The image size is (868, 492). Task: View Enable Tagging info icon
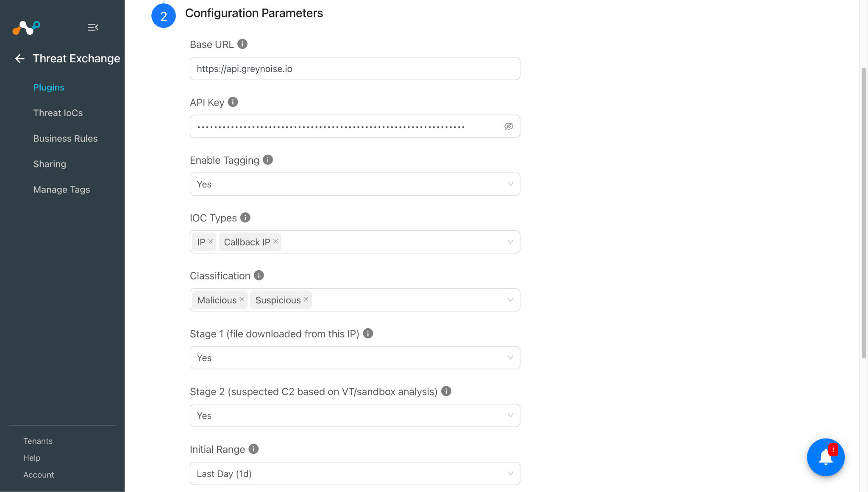point(268,160)
